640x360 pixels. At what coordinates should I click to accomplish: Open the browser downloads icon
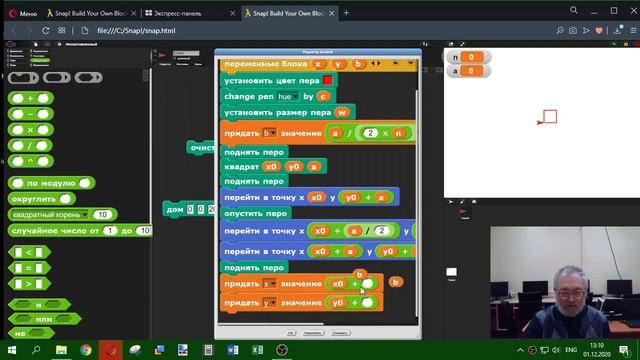618,30
